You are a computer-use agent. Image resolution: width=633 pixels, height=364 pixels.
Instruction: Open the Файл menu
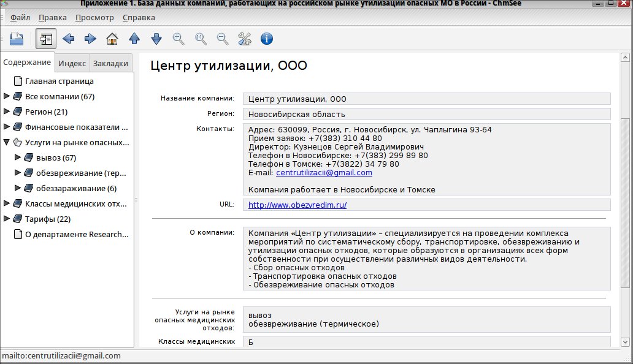point(20,18)
